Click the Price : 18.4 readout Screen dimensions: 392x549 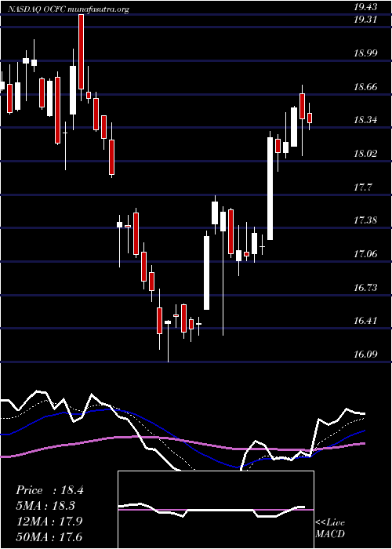pyautogui.click(x=49, y=490)
